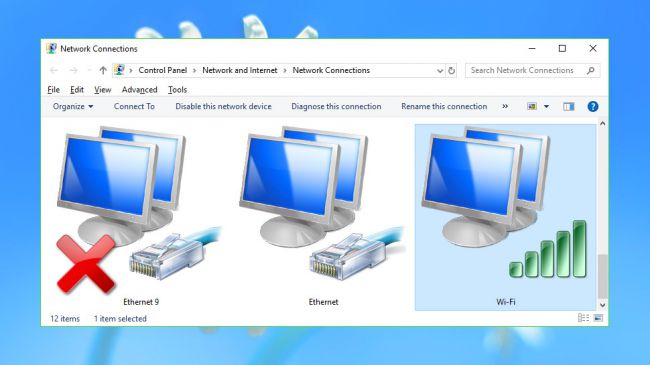Click the refresh icon in address bar
This screenshot has height=365, width=650.
451,71
